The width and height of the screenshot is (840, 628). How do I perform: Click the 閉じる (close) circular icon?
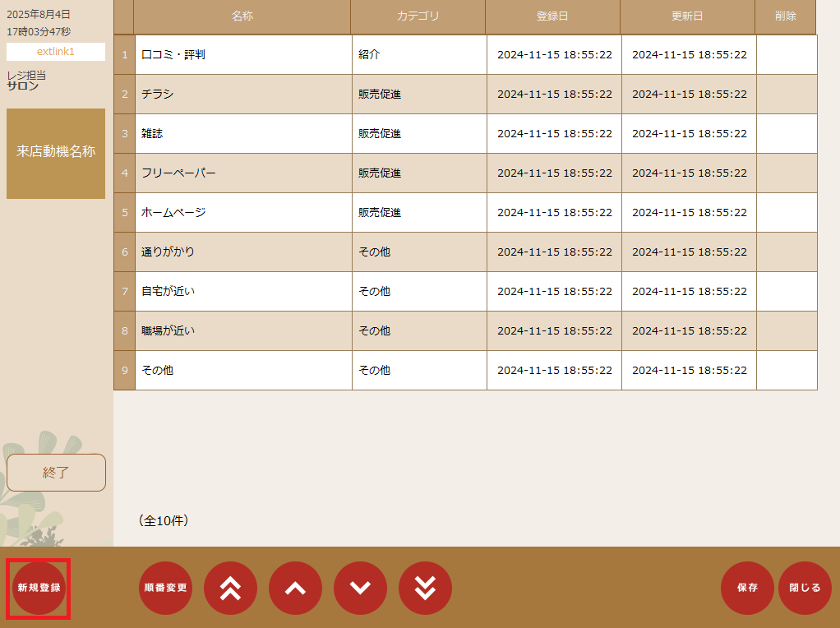[x=804, y=589]
